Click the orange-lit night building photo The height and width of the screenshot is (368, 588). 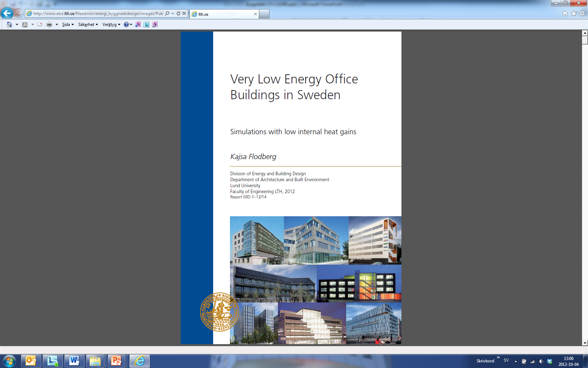[x=359, y=283]
